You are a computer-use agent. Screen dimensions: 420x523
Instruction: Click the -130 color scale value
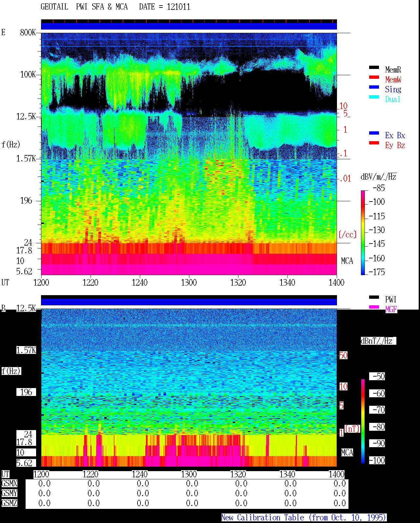tap(377, 230)
